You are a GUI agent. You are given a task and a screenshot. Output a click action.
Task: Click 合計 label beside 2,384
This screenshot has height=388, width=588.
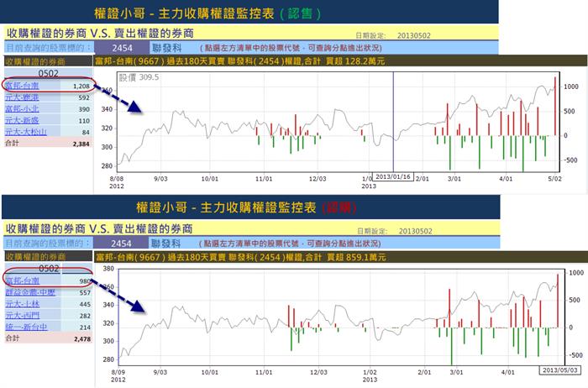pos(12,144)
